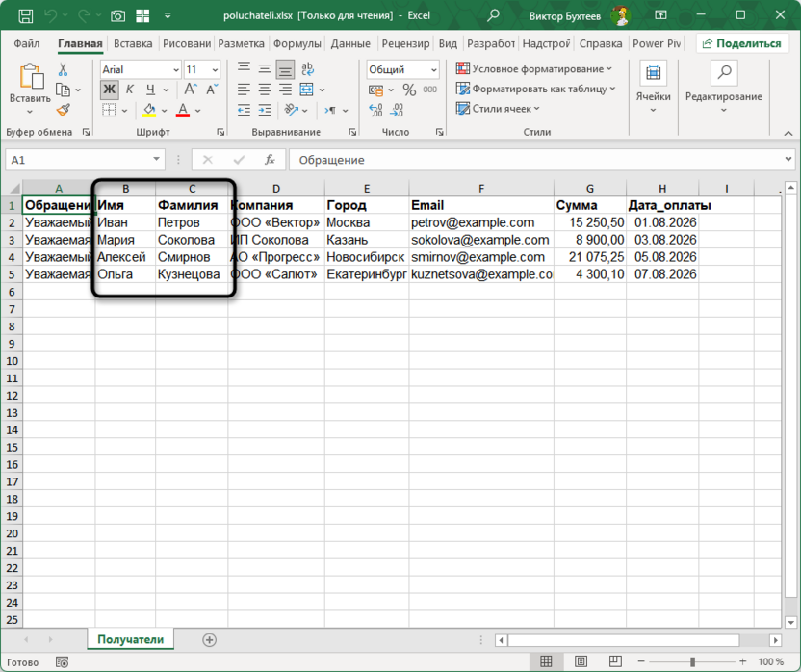This screenshot has width=801, height=672.
Task: Open the Ячейки group button
Action: click(x=653, y=88)
